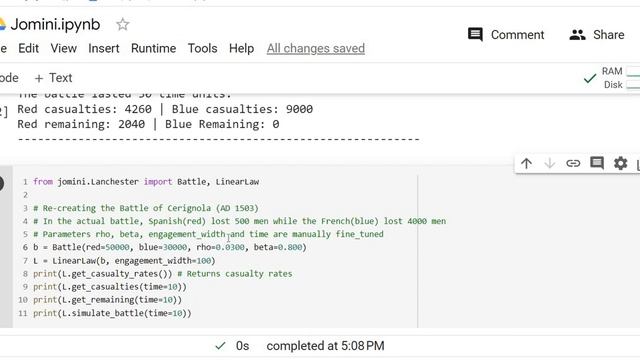640x360 pixels.
Task: Star the Jomini.ipynb notebook
Action: tap(122, 24)
